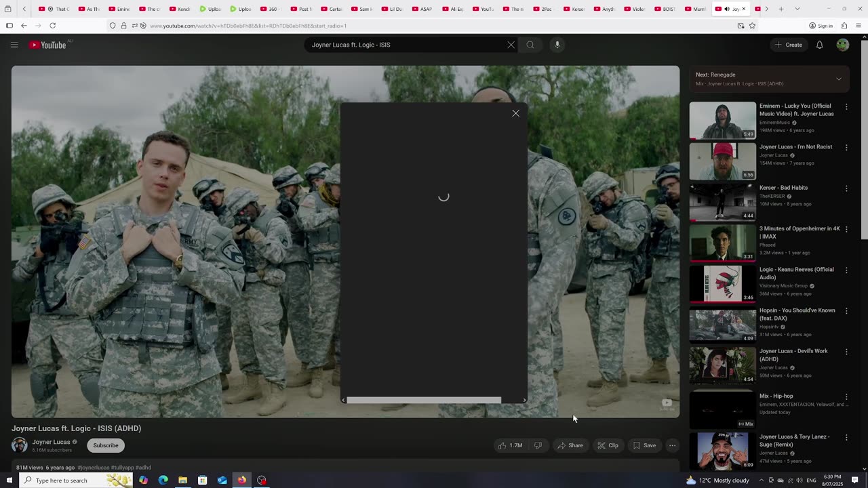The image size is (868, 488).
Task: Switch to the 2Pac browser tab
Action: 543,9
